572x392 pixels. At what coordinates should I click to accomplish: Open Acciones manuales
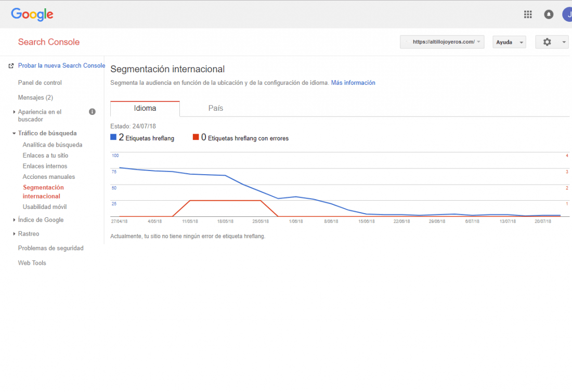click(48, 177)
